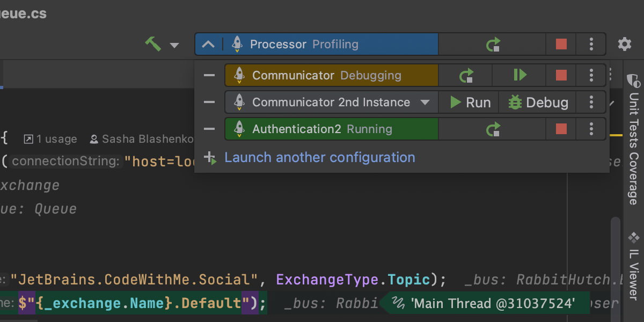Click the editor vertical scrollbar
The width and height of the screenshot is (644, 322).
point(615,268)
